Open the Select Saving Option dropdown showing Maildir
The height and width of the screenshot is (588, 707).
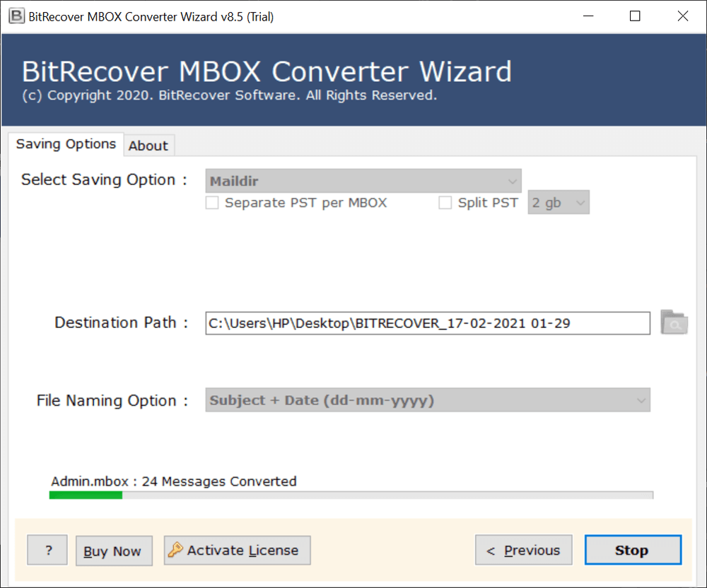[363, 181]
